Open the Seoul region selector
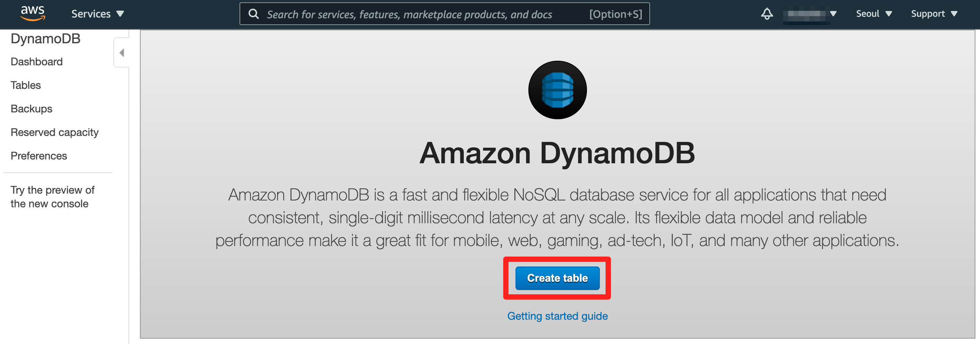Screen dimensions: 980x344 coord(874,14)
